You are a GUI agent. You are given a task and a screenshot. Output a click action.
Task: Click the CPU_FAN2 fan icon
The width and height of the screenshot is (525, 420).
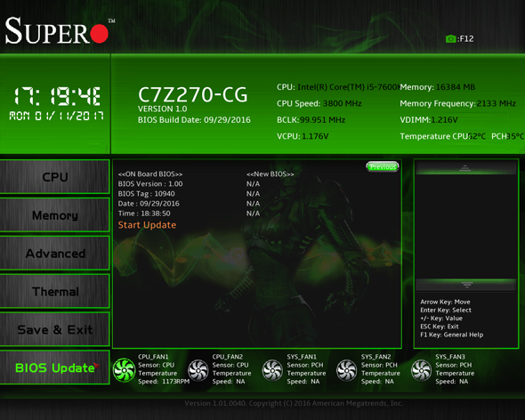pyautogui.click(x=198, y=370)
